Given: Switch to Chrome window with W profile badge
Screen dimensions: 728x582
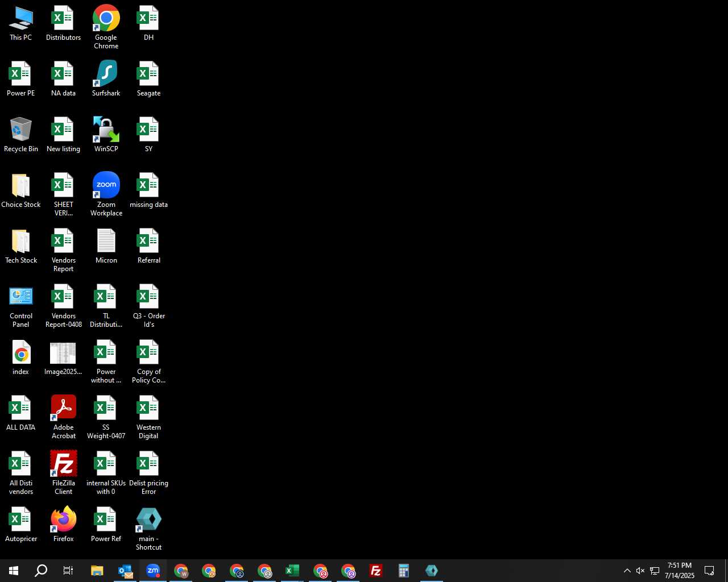Looking at the screenshot, I should 181,571.
